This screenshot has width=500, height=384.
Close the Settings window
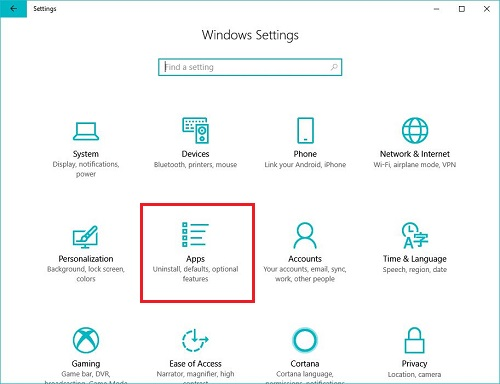pos(487,9)
